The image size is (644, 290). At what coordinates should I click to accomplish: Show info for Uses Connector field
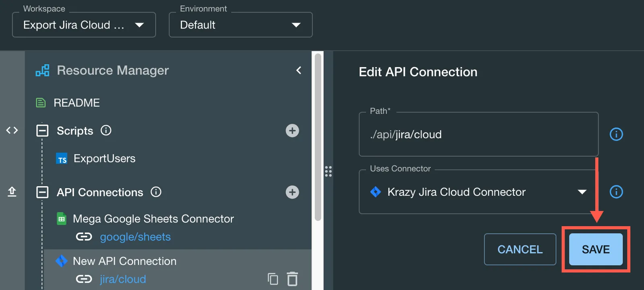click(x=616, y=191)
